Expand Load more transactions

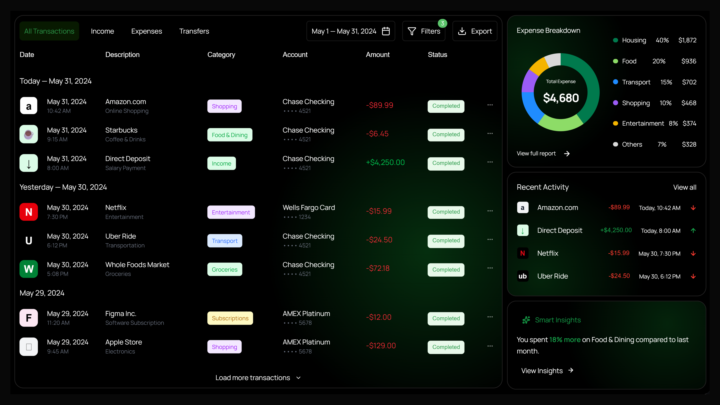pyautogui.click(x=258, y=377)
